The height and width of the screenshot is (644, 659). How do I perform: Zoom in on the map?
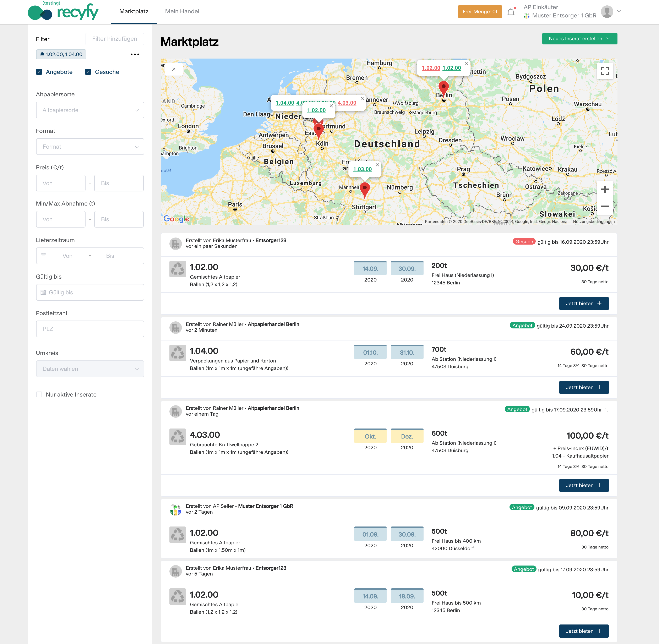(x=605, y=190)
